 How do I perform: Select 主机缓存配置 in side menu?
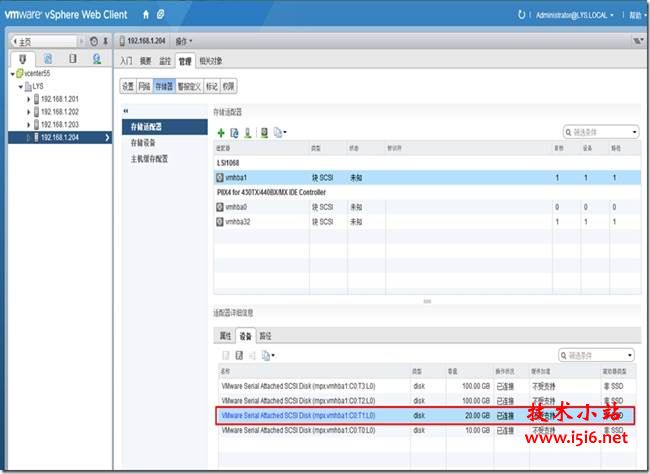[149, 159]
